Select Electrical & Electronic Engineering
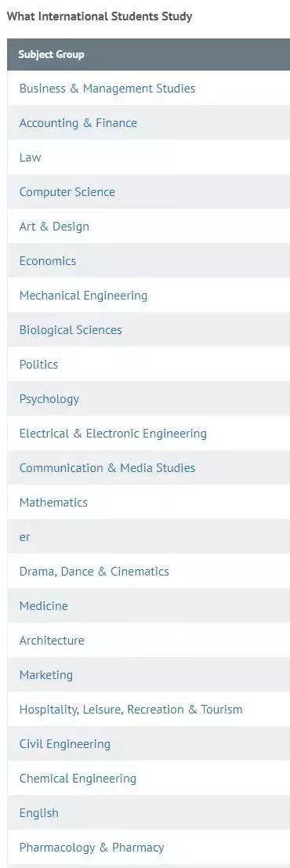290x868 pixels. (x=113, y=434)
